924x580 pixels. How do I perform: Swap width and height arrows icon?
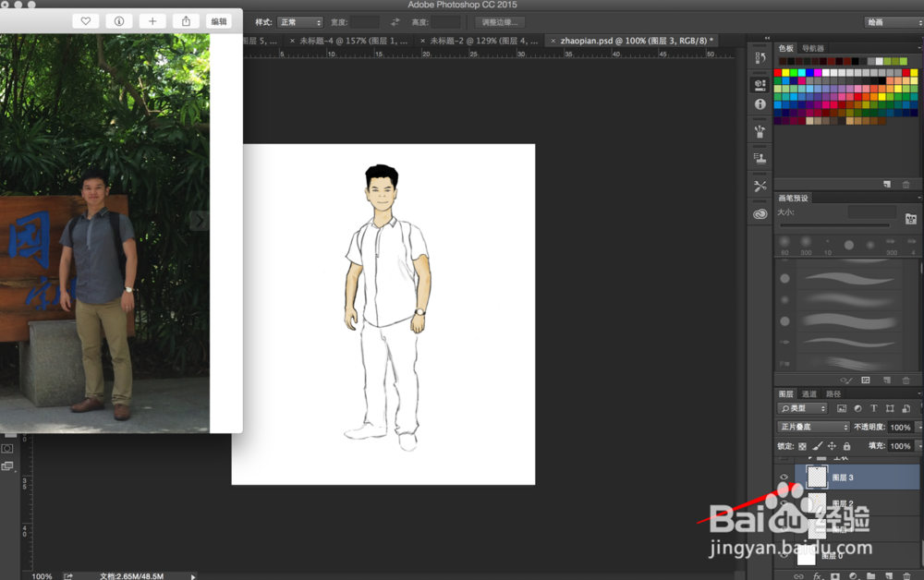coord(395,22)
